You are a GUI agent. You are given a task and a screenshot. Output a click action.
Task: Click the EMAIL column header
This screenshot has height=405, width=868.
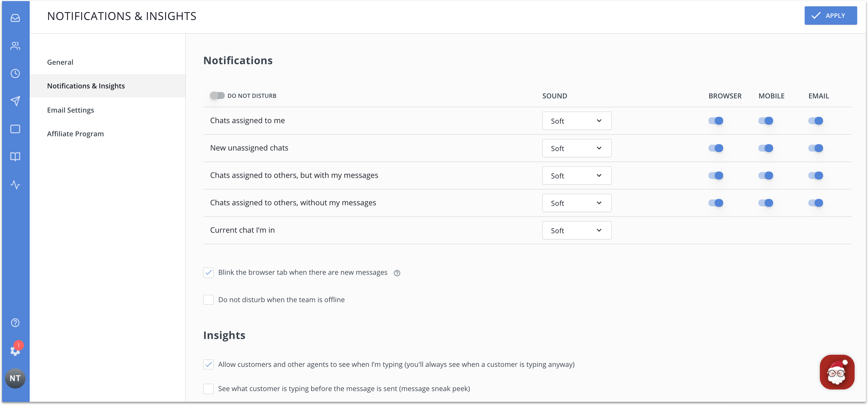(819, 96)
